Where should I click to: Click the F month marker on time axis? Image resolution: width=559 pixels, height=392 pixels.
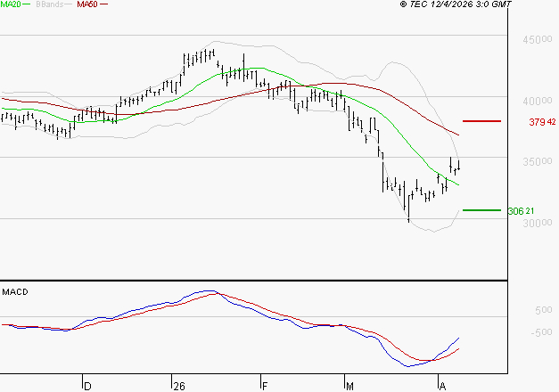coord(265,387)
